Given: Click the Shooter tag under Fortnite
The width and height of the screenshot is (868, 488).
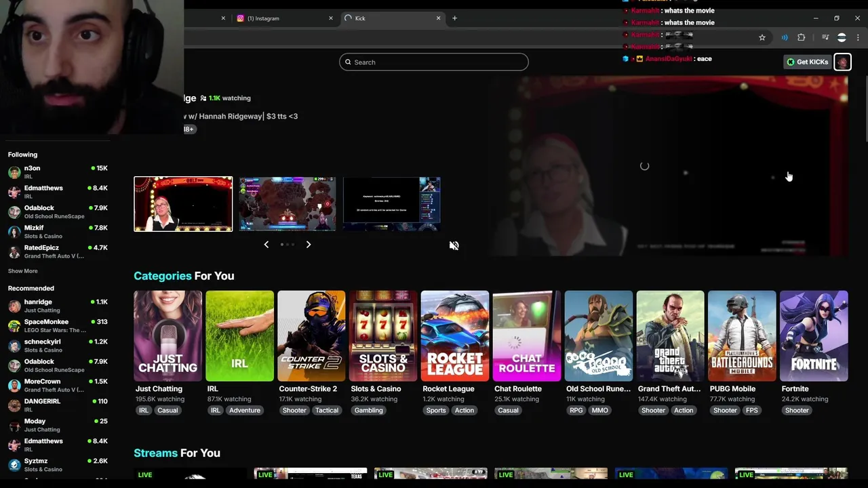Looking at the screenshot, I should pyautogui.click(x=797, y=410).
